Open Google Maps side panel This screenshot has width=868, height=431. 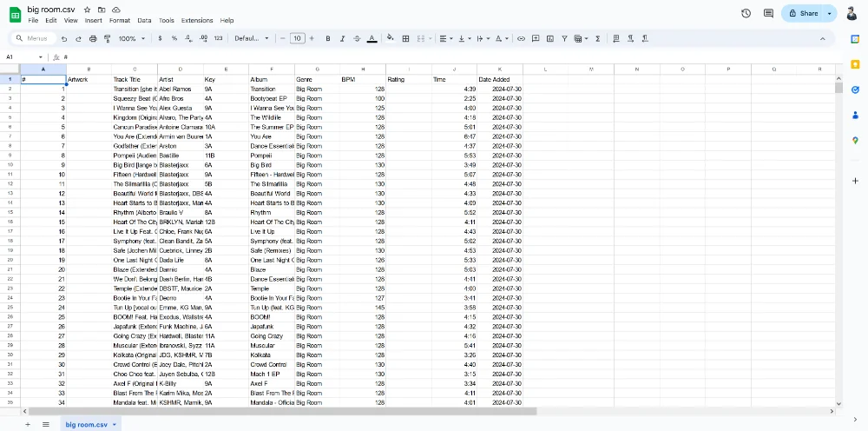[x=855, y=141]
